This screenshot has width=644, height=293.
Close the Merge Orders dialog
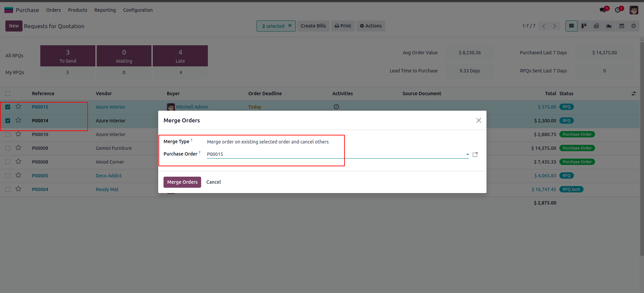(x=479, y=120)
